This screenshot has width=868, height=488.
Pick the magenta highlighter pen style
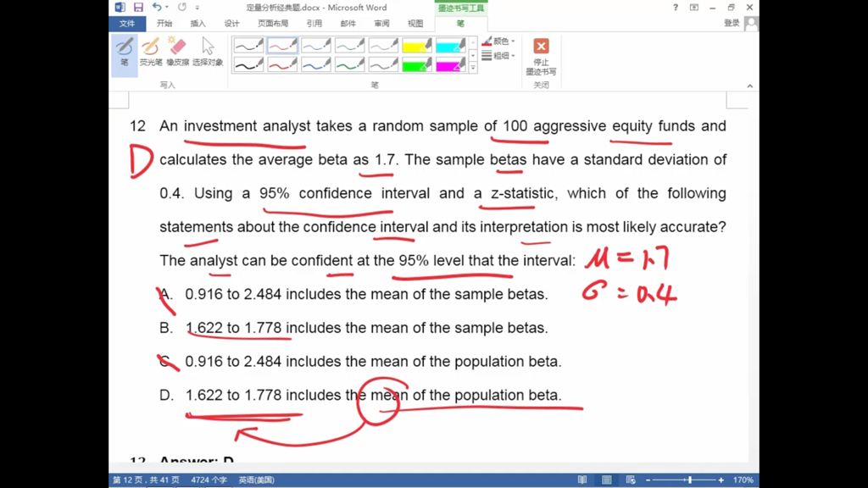click(450, 65)
